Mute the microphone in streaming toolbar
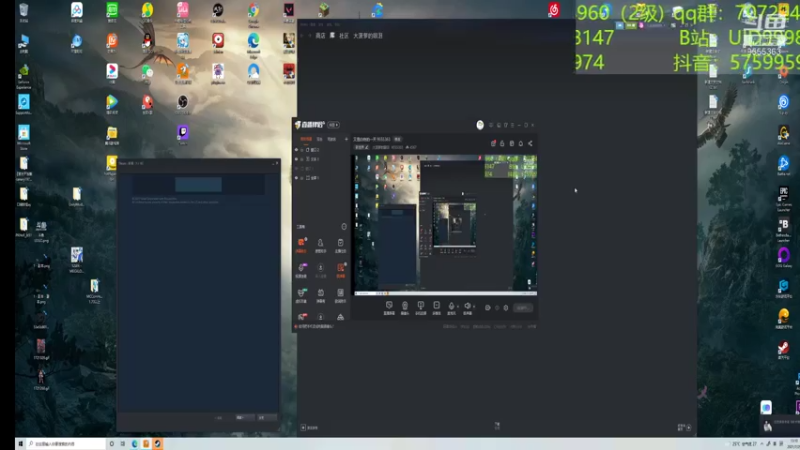 coord(451,307)
